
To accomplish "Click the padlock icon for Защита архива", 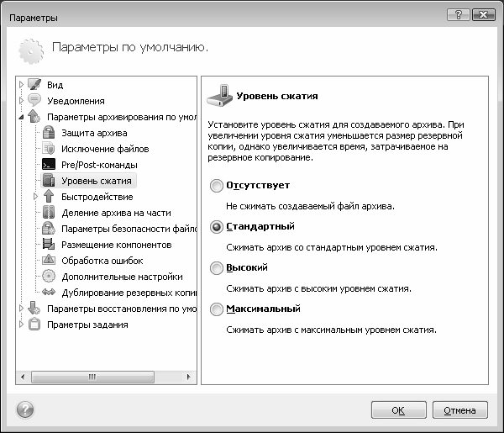I will pyautogui.click(x=49, y=133).
